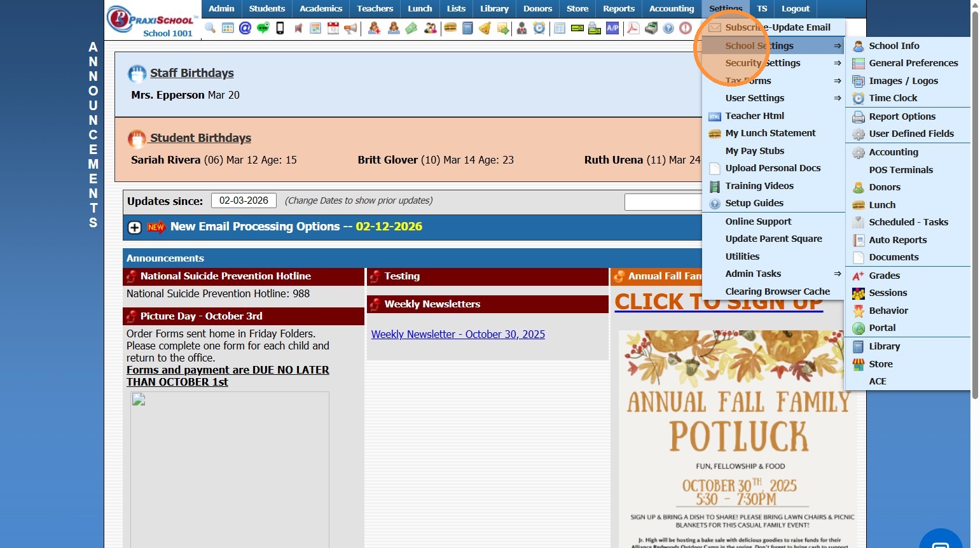The image size is (980, 548).
Task: Click the red PDF document icon
Action: [x=633, y=28]
